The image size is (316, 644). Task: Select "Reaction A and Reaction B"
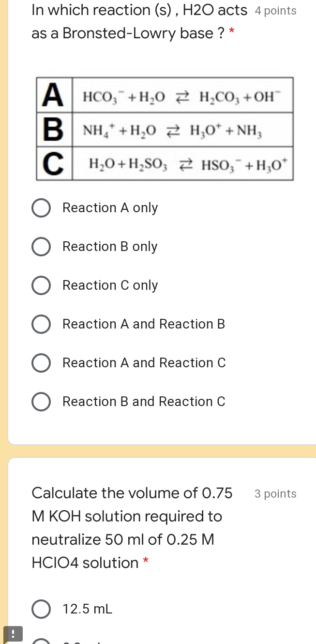coord(41,324)
